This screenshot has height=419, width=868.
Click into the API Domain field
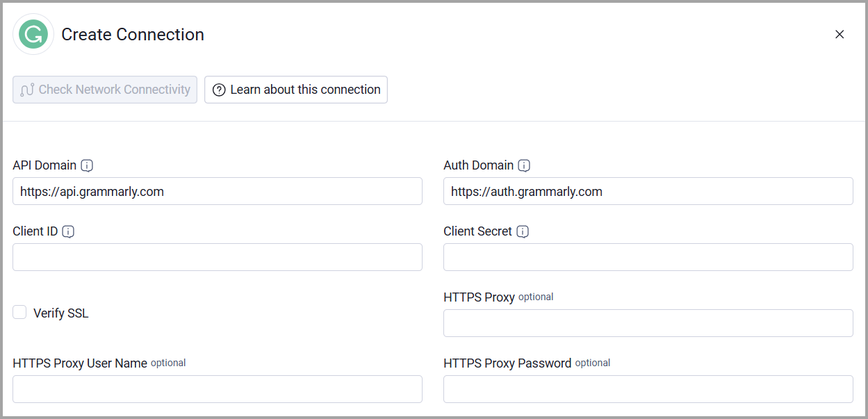tap(218, 191)
